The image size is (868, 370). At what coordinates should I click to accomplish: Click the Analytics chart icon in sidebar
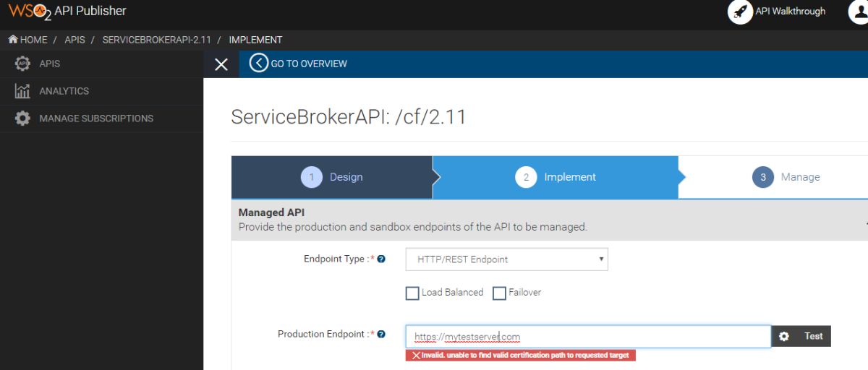pos(22,91)
